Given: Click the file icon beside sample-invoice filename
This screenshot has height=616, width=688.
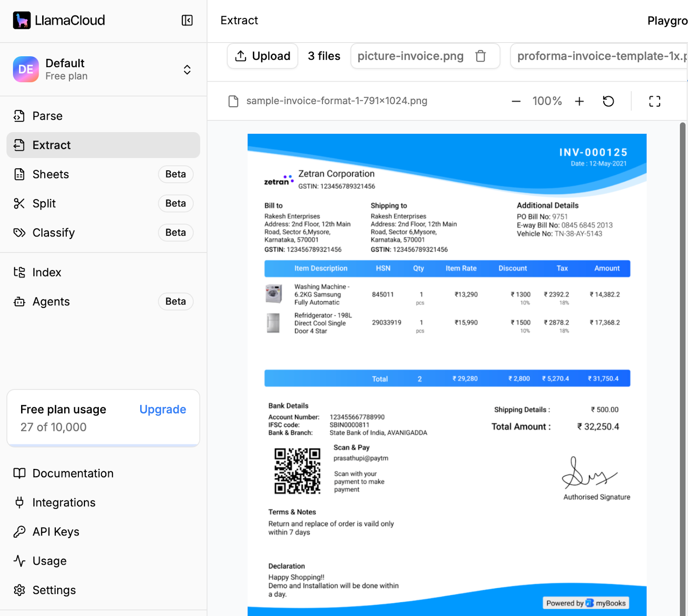Looking at the screenshot, I should coord(233,101).
